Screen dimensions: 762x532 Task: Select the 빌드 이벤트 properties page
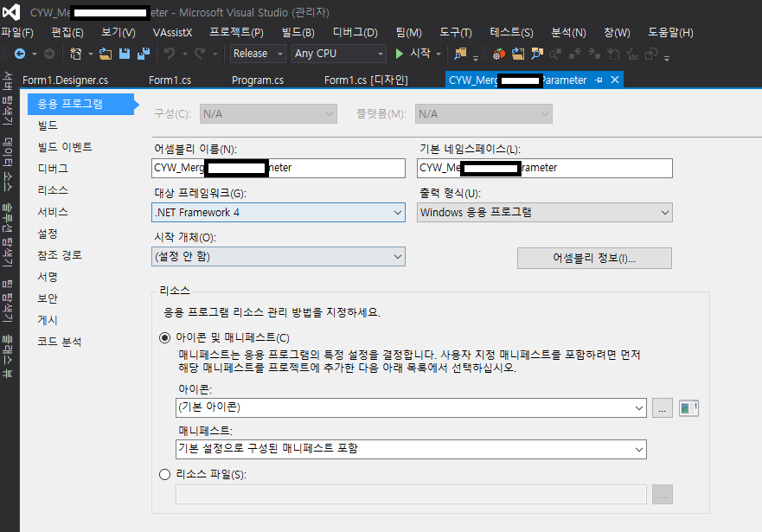65,147
